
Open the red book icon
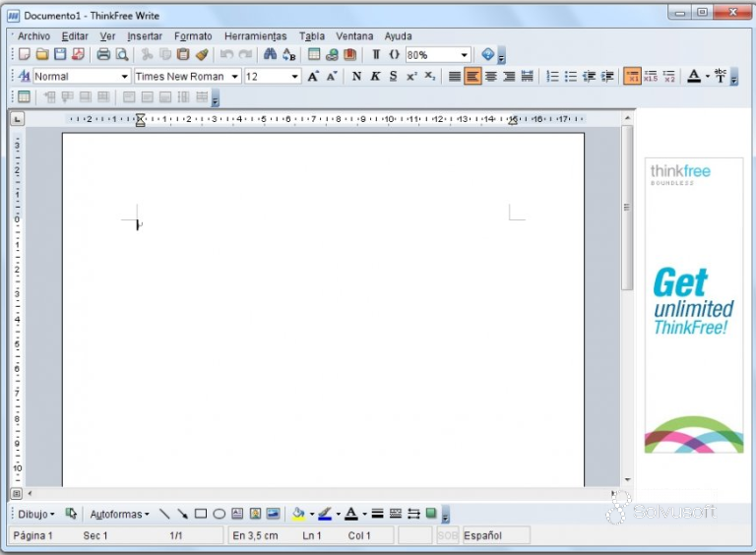coord(350,54)
